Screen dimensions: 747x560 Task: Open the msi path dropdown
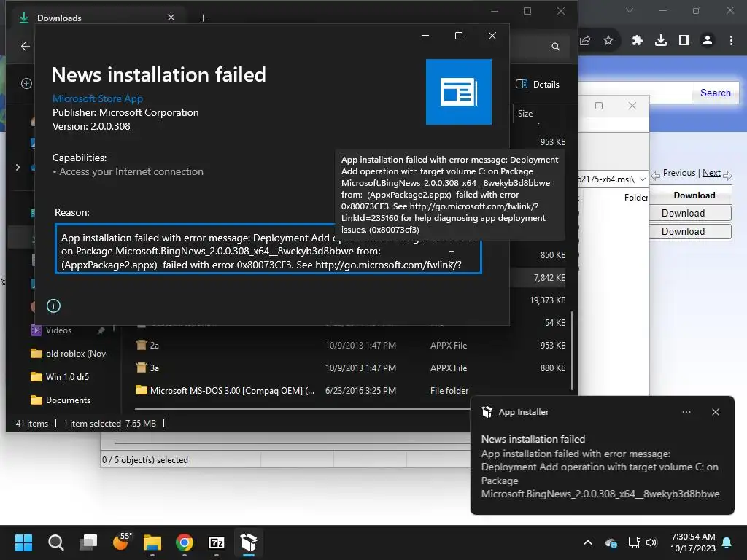coord(643,179)
